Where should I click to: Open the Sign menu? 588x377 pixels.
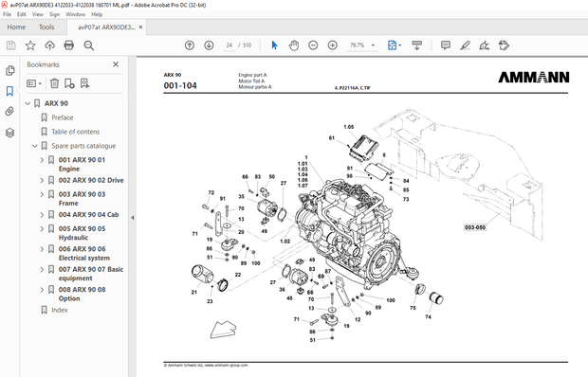54,14
